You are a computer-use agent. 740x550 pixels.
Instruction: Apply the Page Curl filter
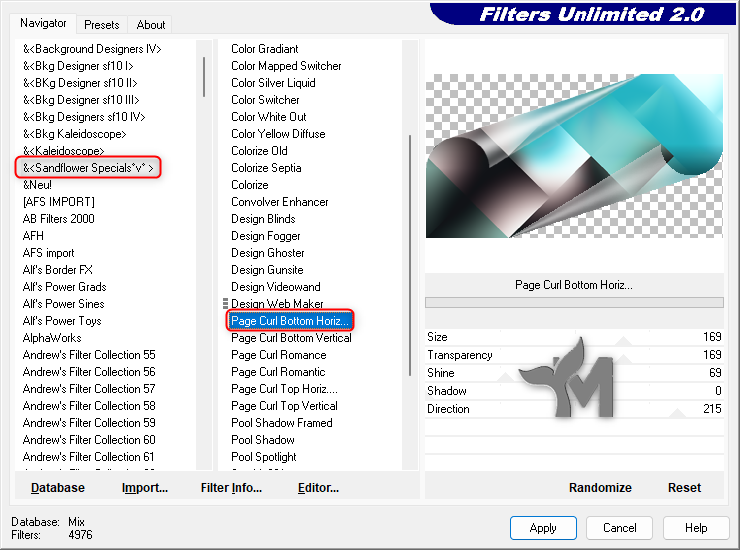click(543, 528)
